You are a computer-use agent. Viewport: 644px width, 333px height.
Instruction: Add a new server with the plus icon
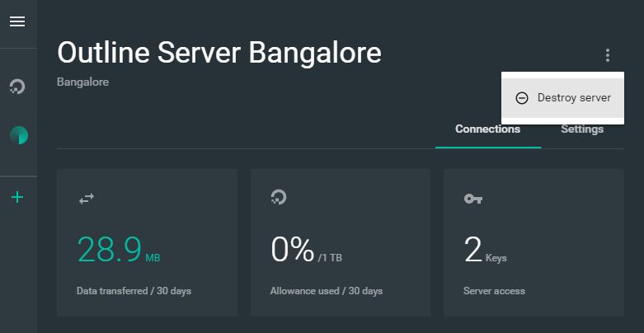click(17, 198)
